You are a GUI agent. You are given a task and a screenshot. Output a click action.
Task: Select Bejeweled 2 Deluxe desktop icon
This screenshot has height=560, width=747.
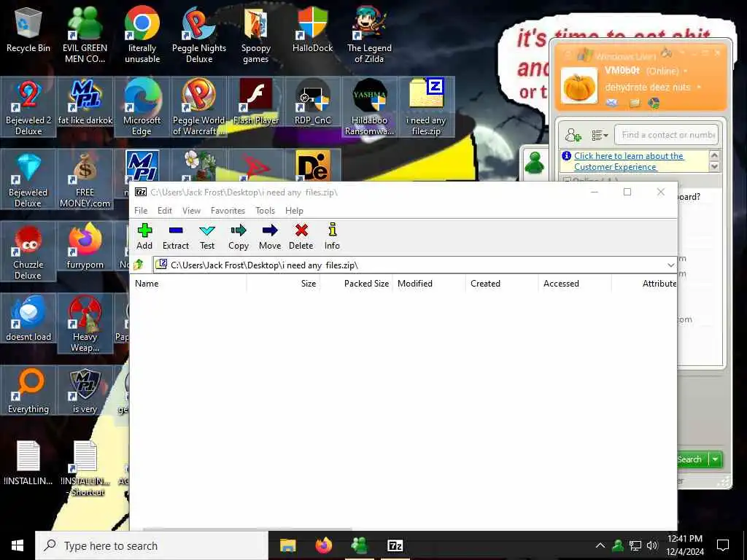point(28,107)
